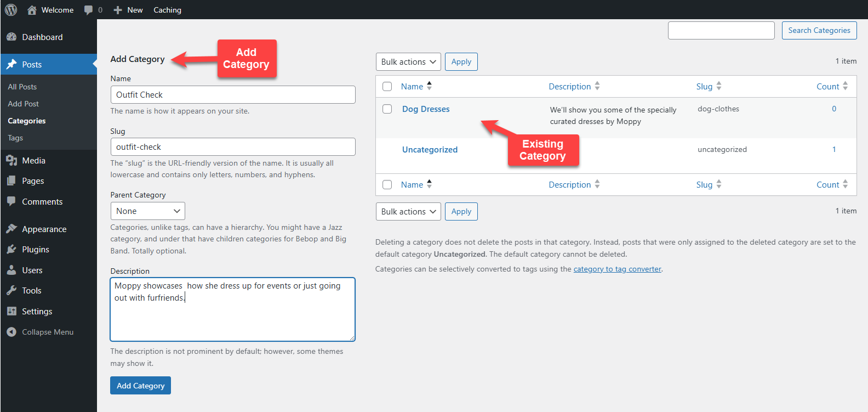Go to Tags in the Posts submenu
The width and height of the screenshot is (868, 412).
(x=15, y=138)
